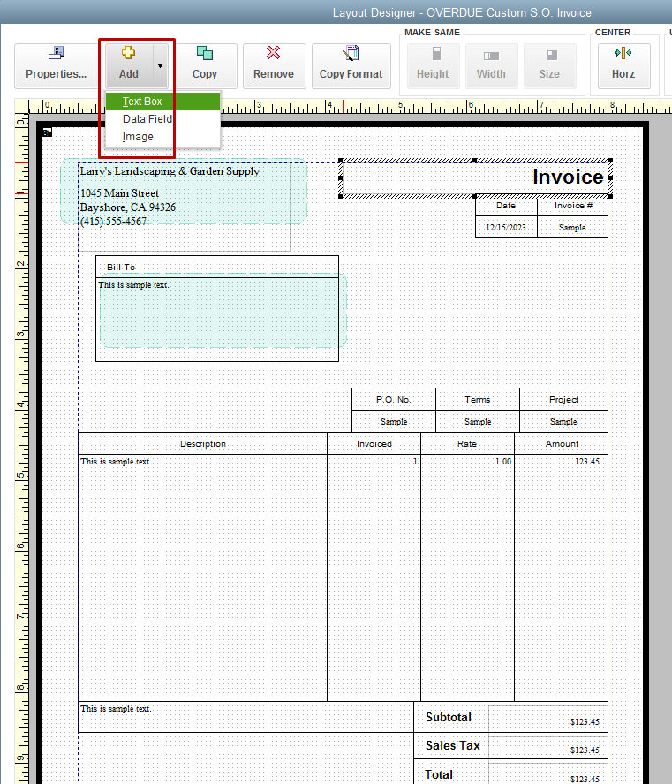Open the Properties button
672x784 pixels.
tap(56, 66)
